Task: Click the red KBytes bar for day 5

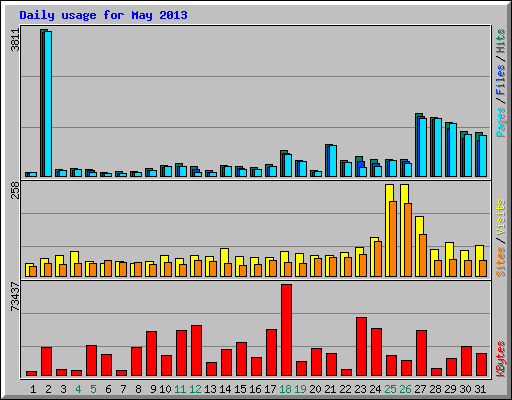Action: click(x=91, y=361)
